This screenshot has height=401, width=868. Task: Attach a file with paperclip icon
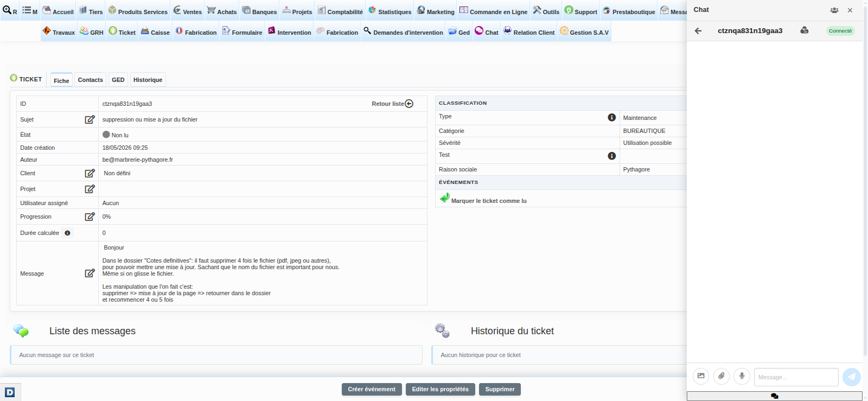pos(722,376)
